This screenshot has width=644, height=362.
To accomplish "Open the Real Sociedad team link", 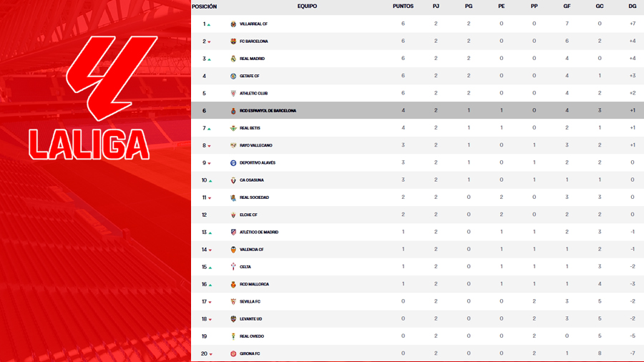I will click(x=254, y=197).
